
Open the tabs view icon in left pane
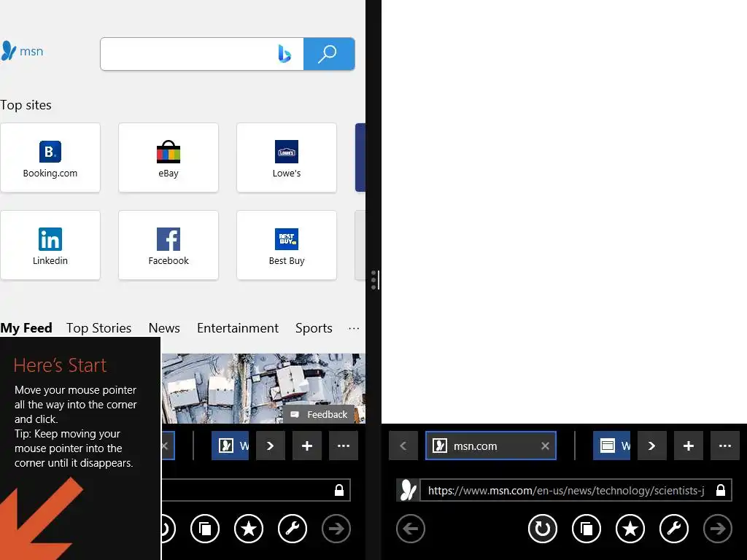click(205, 529)
